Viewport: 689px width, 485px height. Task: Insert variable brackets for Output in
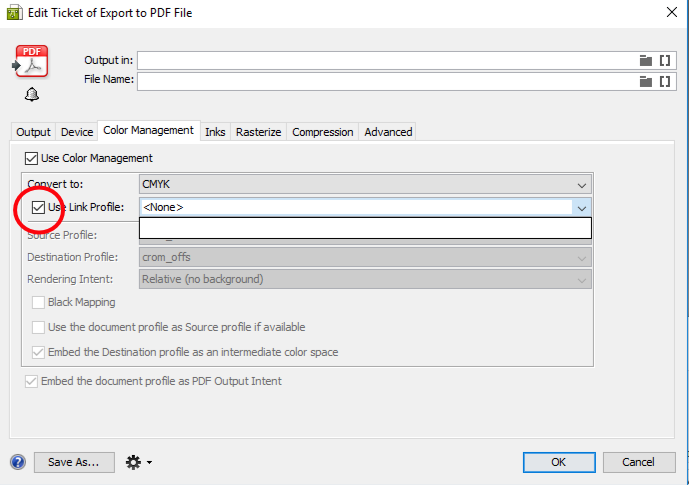[x=664, y=60]
